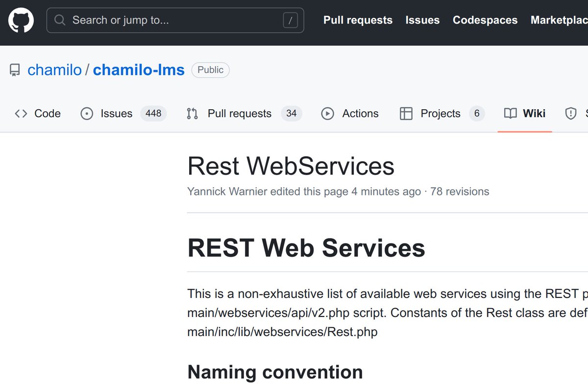Switch to the Wiki tab

click(x=525, y=114)
